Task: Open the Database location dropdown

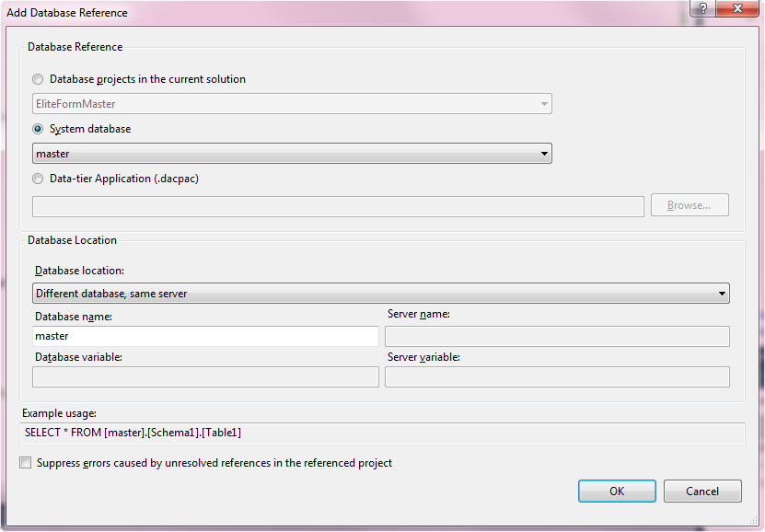Action: coord(381,294)
